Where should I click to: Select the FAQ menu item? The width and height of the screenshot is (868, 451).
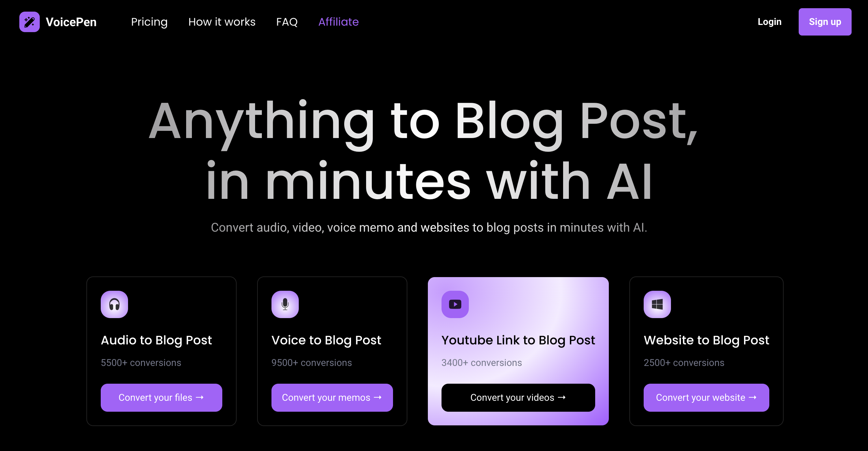(287, 22)
